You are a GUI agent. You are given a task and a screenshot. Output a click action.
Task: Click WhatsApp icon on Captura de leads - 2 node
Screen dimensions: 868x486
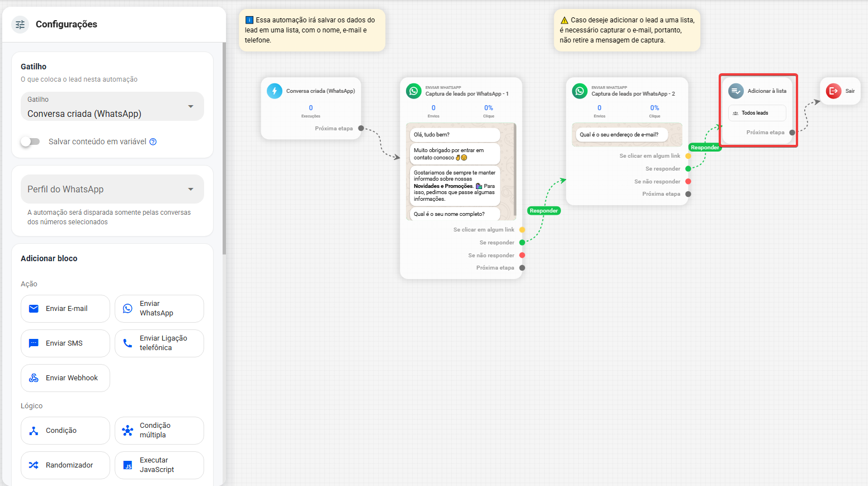click(580, 91)
